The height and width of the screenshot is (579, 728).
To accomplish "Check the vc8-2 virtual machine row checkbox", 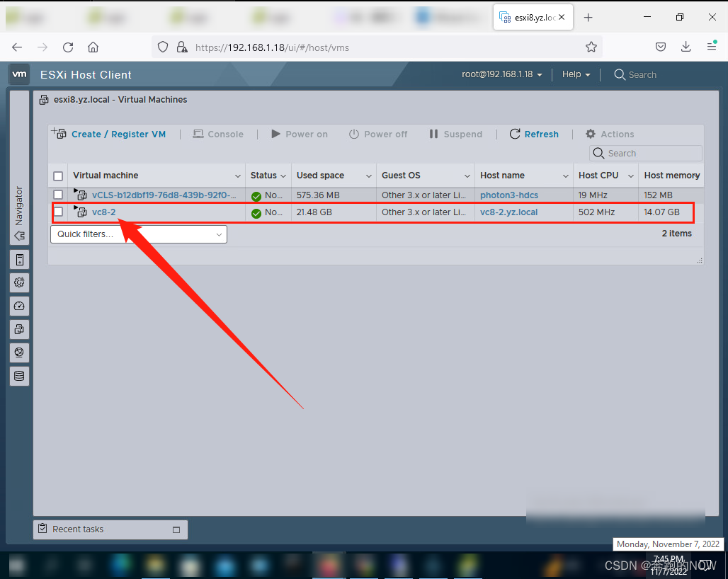I will tap(58, 212).
